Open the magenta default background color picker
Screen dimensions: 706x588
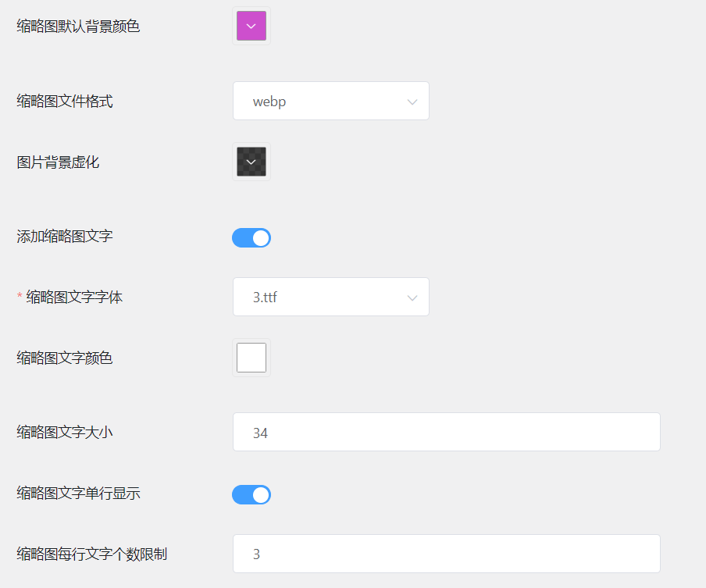point(251,25)
